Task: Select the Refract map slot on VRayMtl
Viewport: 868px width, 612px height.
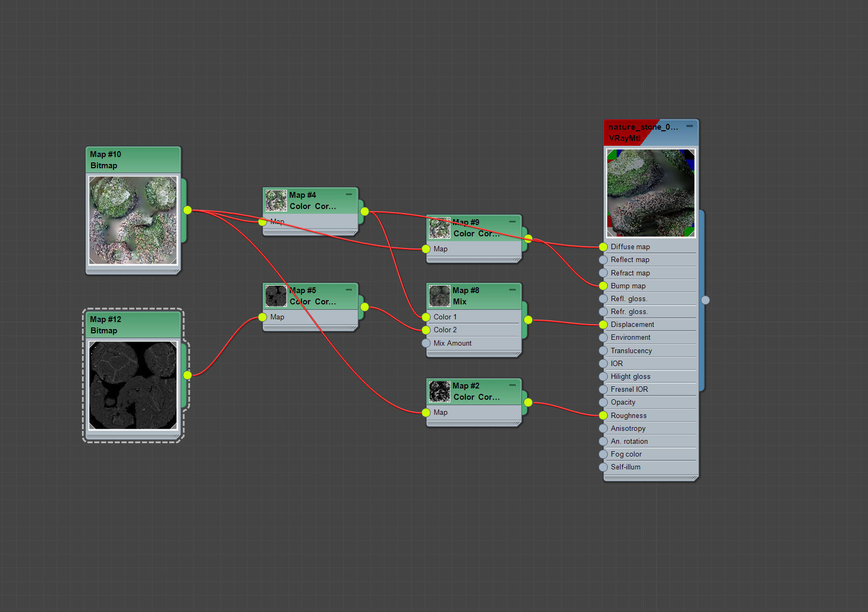Action: [x=651, y=273]
